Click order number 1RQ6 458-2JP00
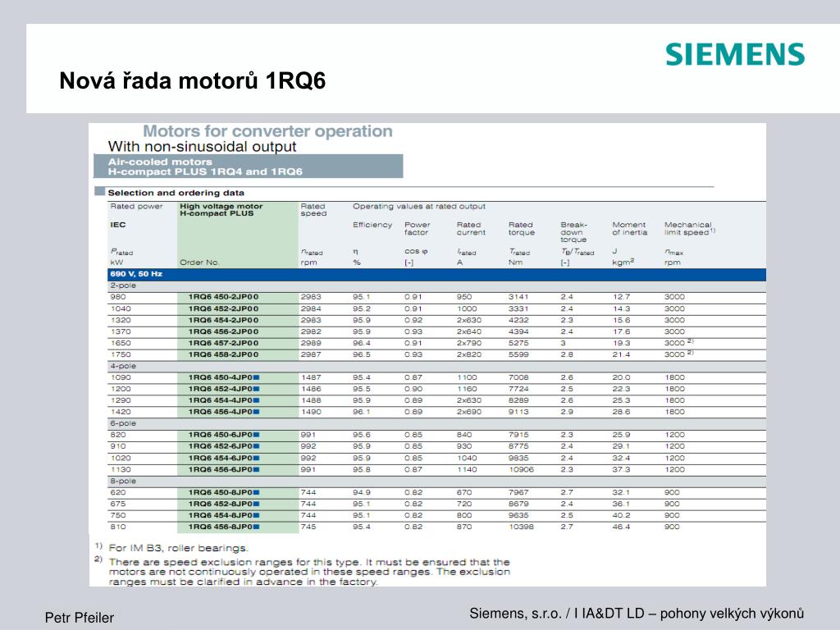This screenshot has height=630, width=840. click(223, 354)
